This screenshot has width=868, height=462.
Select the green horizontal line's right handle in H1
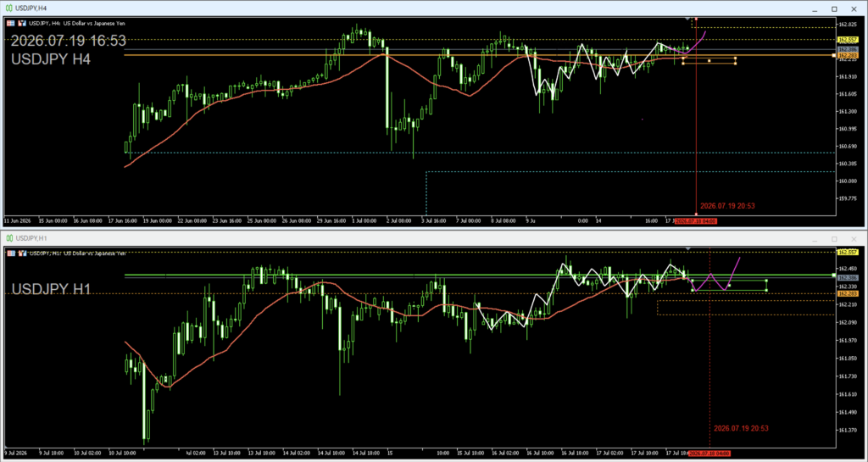(x=834, y=275)
